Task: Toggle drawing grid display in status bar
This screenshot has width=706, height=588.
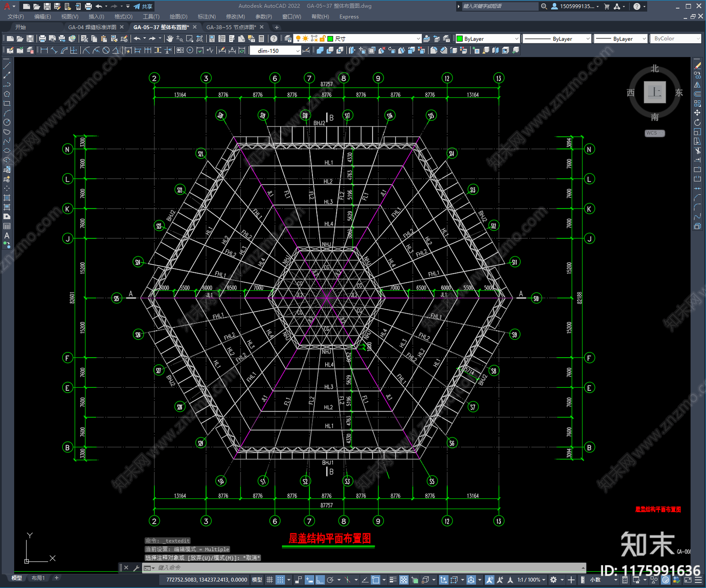Action: click(x=270, y=580)
